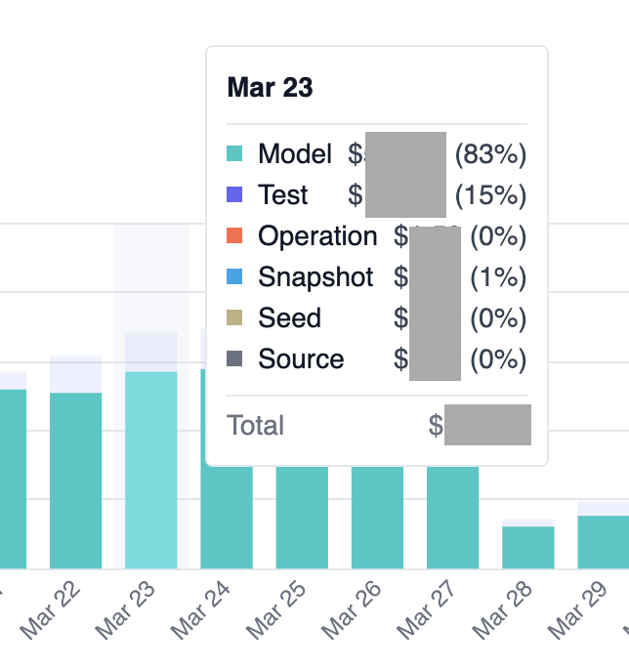Click the Mar 23 tooltip heading
Image resolution: width=629 pixels, height=672 pixels.
point(270,88)
